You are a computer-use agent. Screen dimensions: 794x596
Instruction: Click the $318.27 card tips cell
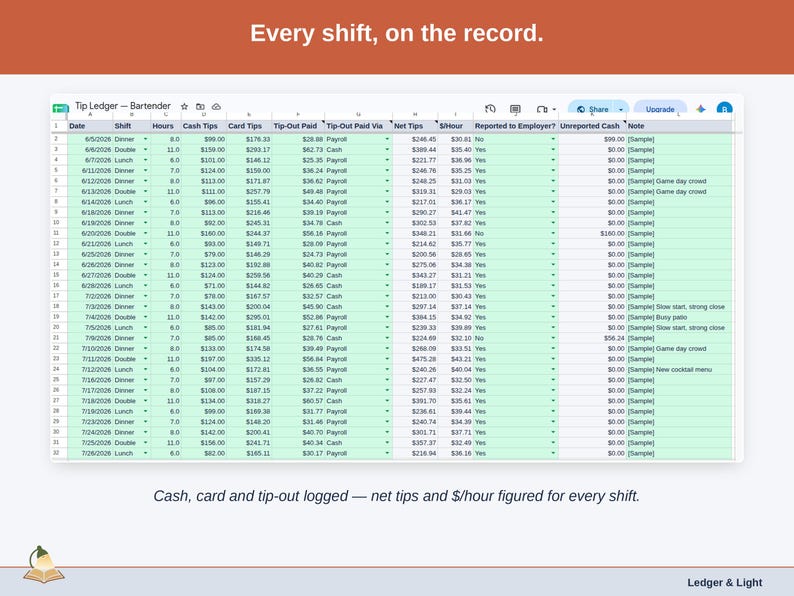click(249, 401)
